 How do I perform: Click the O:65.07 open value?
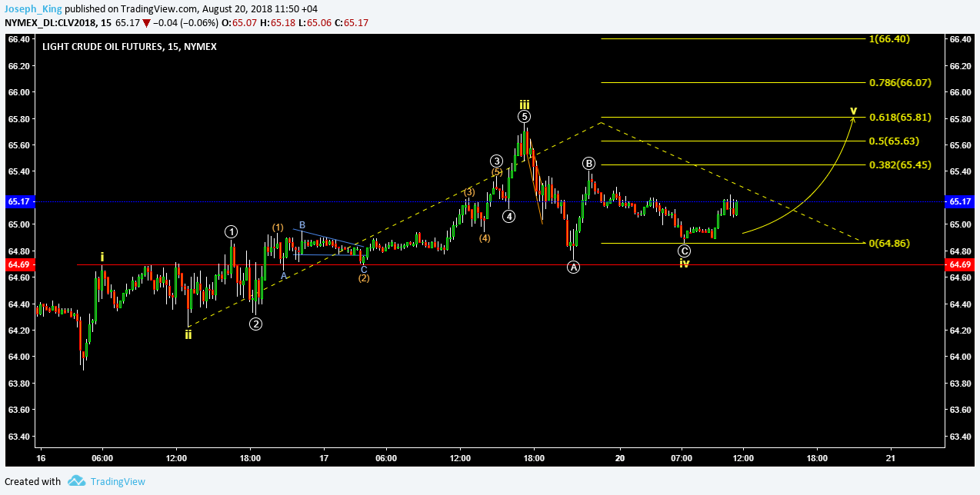239,23
